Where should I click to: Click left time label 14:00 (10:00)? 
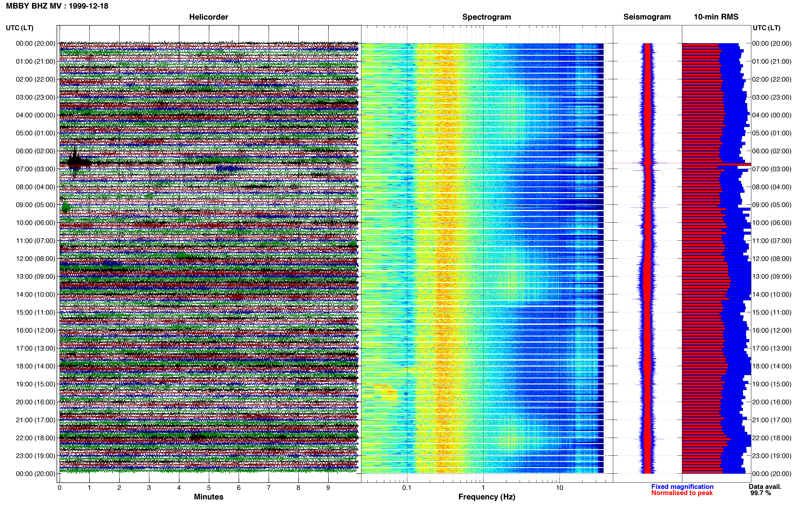36,295
